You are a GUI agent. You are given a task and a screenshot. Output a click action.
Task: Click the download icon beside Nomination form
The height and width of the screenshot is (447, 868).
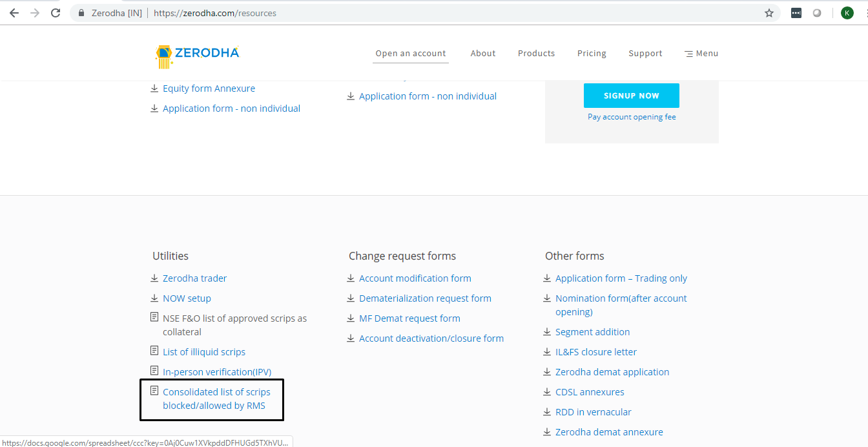coord(547,298)
